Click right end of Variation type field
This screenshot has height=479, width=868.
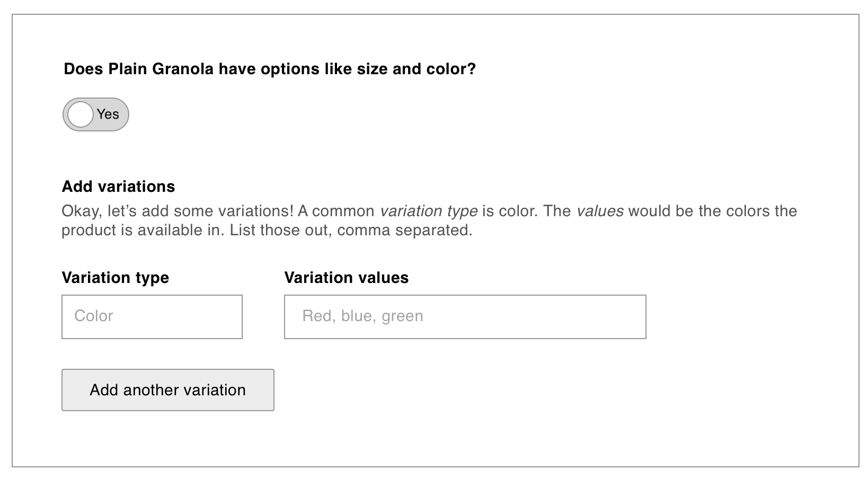pyautogui.click(x=231, y=317)
